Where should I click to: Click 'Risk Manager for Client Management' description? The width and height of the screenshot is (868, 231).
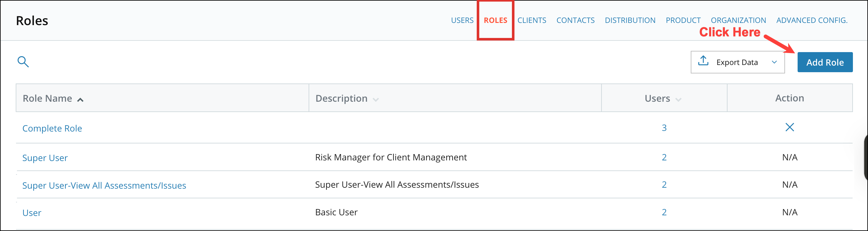click(x=391, y=157)
